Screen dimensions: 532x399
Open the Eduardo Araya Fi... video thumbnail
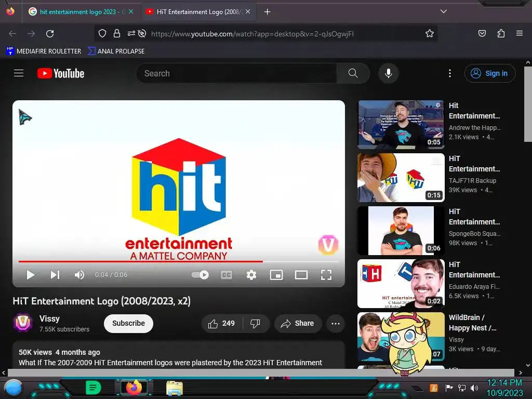[401, 283]
